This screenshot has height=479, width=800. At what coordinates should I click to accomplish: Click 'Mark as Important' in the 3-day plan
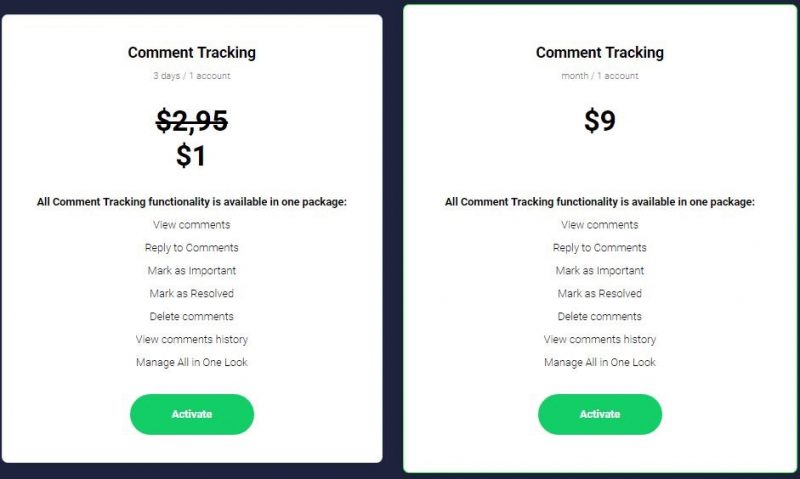tap(192, 271)
